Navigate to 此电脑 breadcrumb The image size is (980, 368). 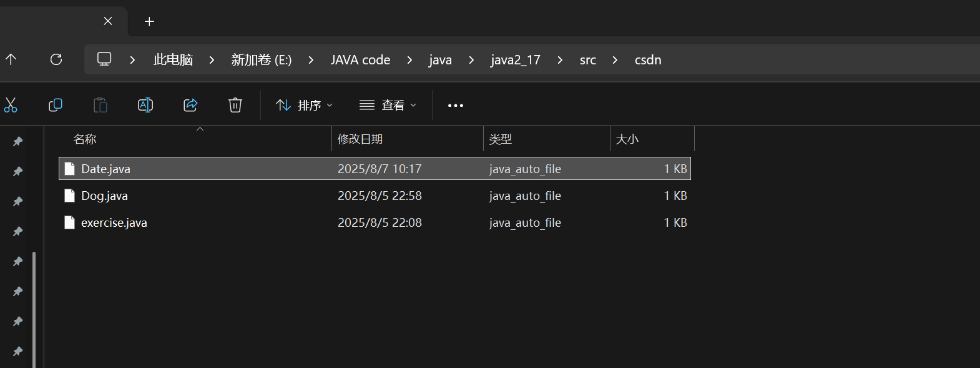click(x=173, y=60)
